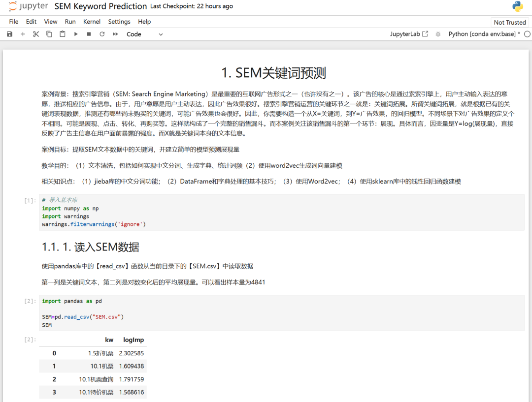Cut the selected cell with the scissors icon
Screen dimensions: 532x402
36,34
